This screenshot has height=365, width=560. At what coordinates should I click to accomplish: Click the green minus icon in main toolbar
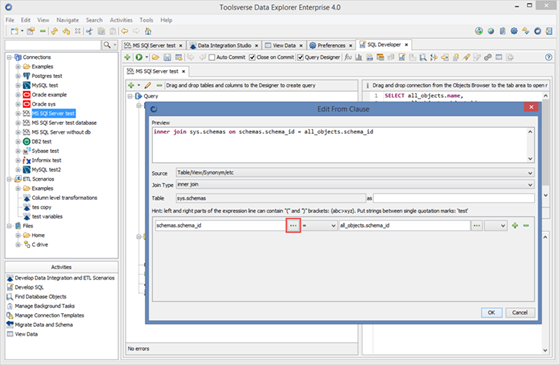point(43,31)
